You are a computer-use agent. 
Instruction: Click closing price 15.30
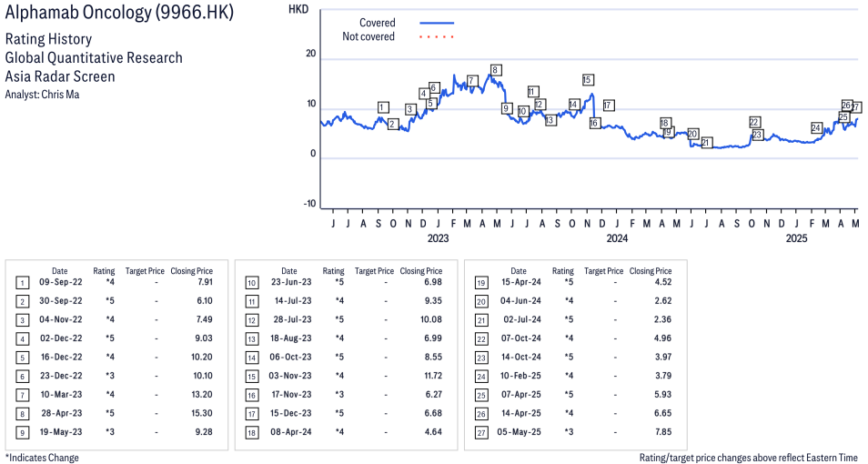pos(202,413)
